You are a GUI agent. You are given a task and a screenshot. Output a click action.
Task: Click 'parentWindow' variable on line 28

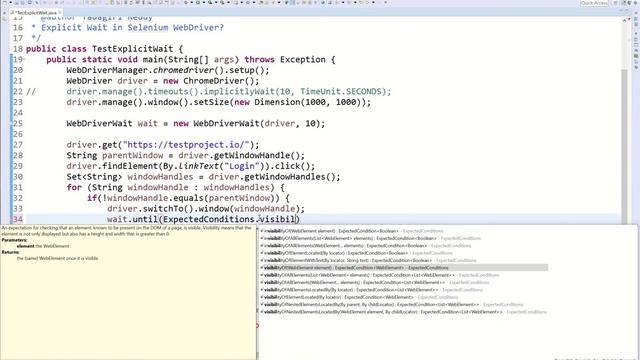132,156
